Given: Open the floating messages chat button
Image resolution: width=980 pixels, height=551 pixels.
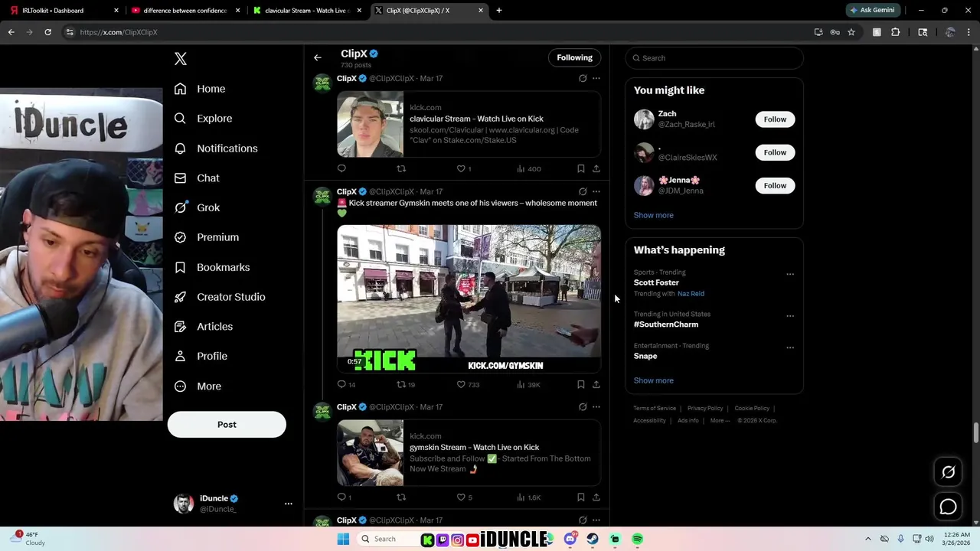Looking at the screenshot, I should [x=948, y=507].
